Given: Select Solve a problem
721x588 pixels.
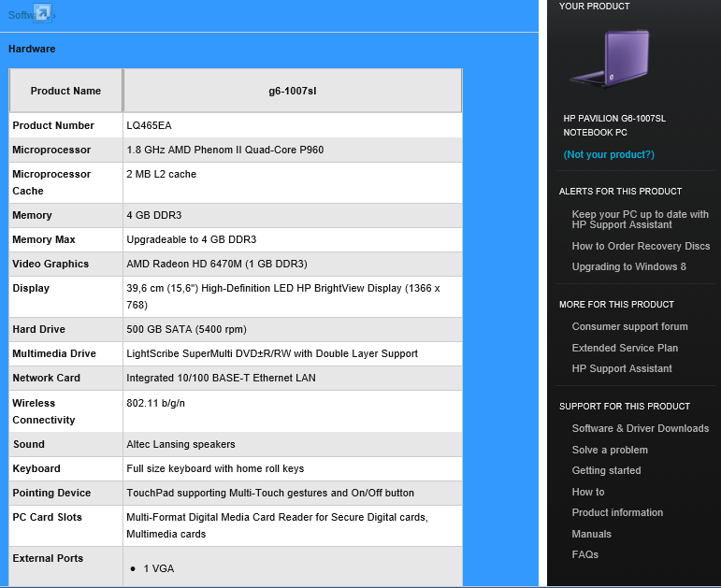Looking at the screenshot, I should point(610,450).
